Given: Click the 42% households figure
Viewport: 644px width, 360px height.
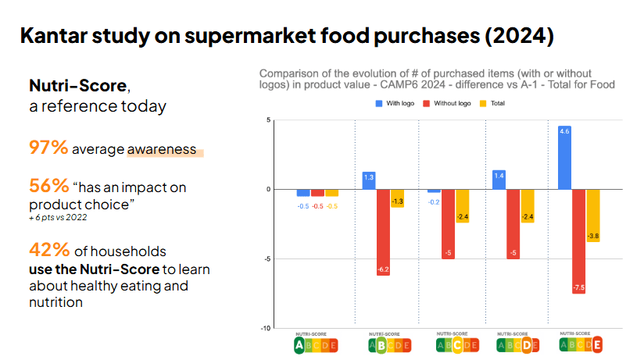Looking at the screenshot, I should pos(48,251).
